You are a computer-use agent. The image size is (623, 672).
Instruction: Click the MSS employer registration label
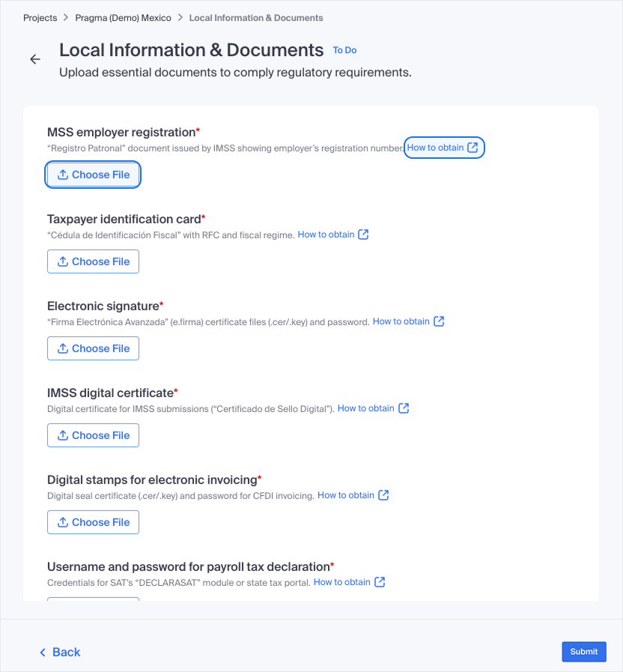(x=124, y=133)
